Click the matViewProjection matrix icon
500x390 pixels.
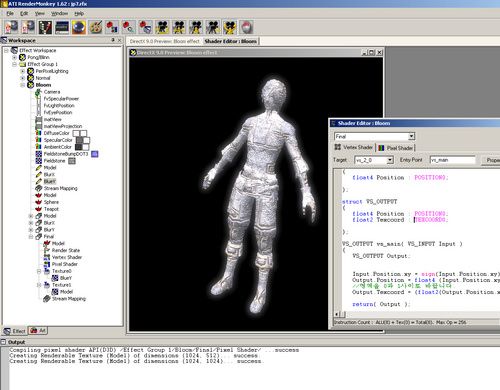point(38,126)
